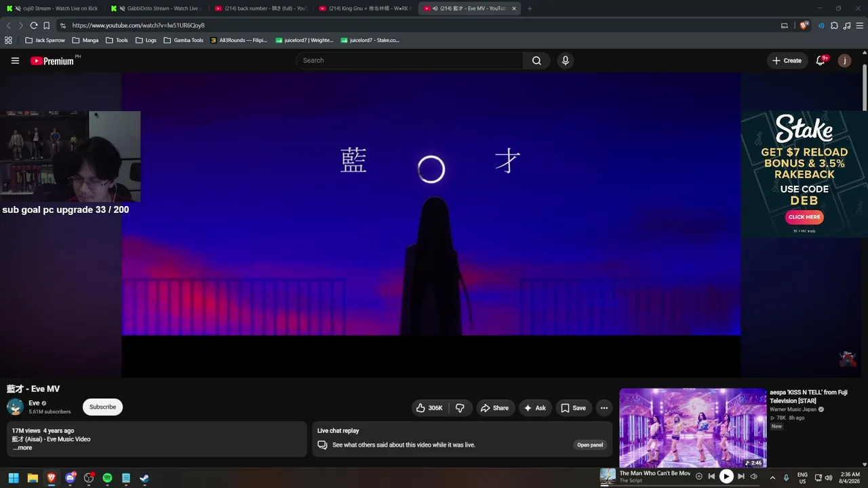Click the Ask button

(535, 408)
